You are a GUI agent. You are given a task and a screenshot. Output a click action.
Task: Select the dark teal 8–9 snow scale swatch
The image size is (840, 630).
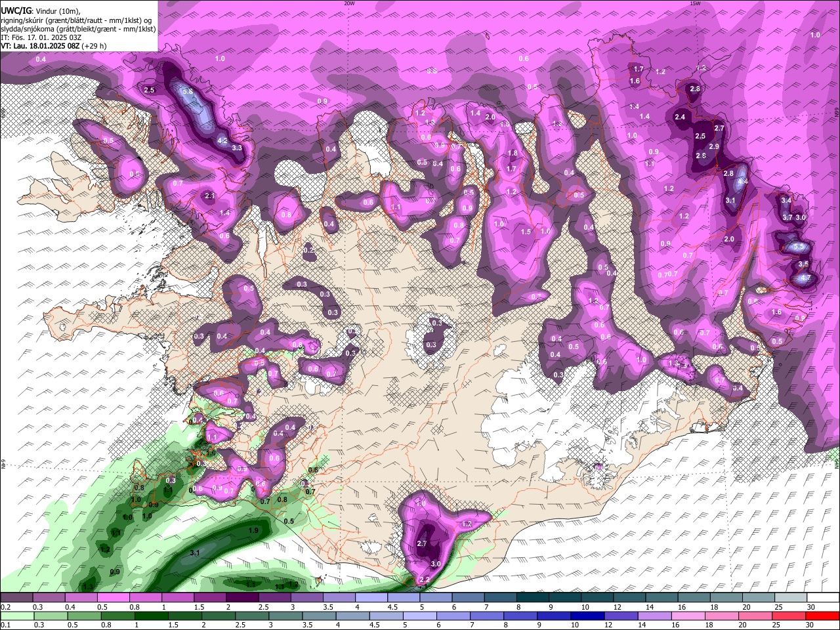click(534, 598)
